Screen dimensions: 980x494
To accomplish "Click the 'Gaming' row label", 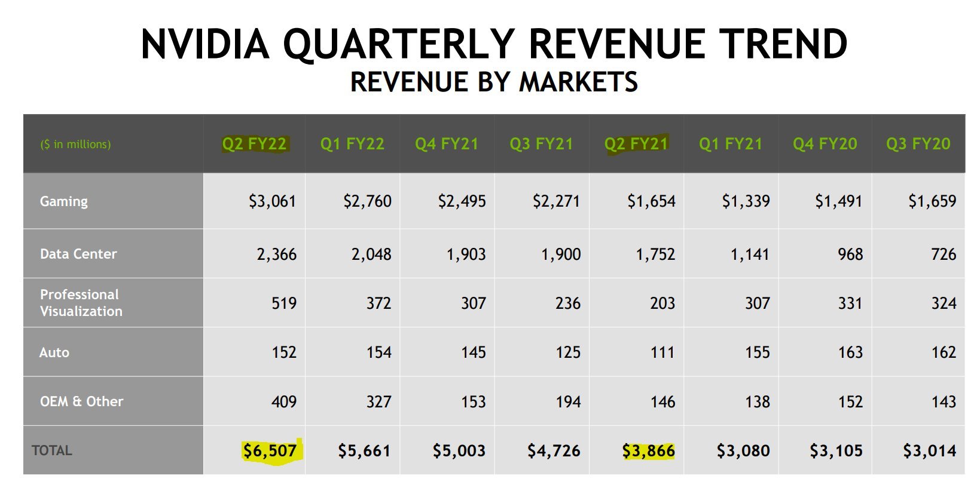I will tap(64, 201).
